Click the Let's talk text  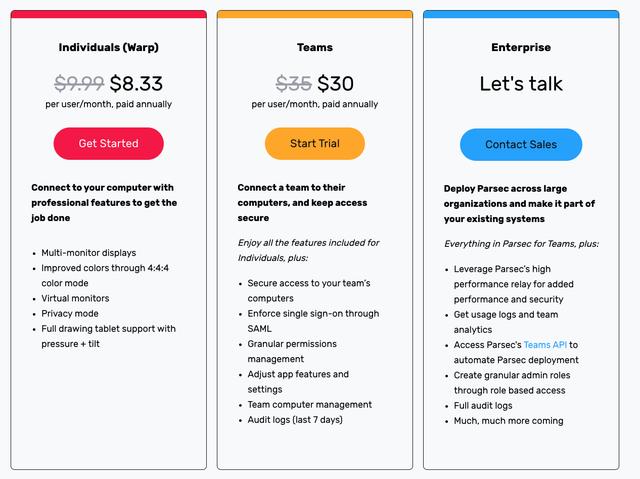pyautogui.click(x=521, y=84)
